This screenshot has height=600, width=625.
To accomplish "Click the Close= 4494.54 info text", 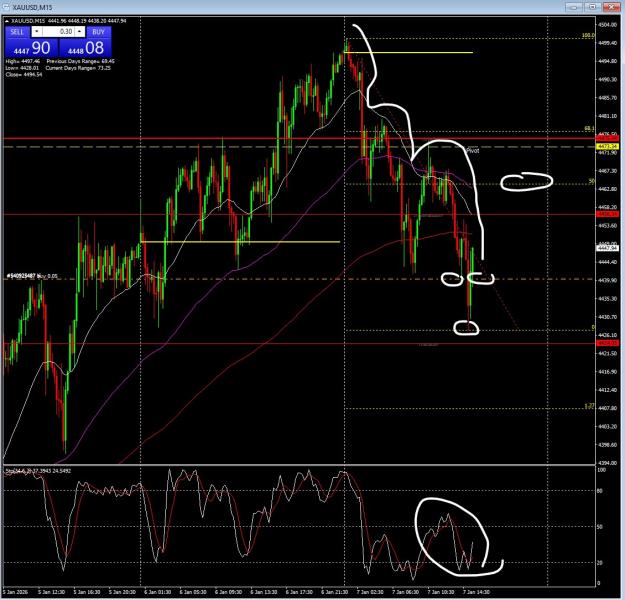I will [24, 75].
